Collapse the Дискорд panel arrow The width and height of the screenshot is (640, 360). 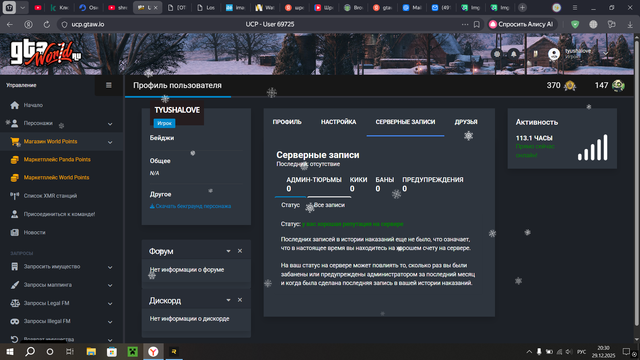click(229, 300)
